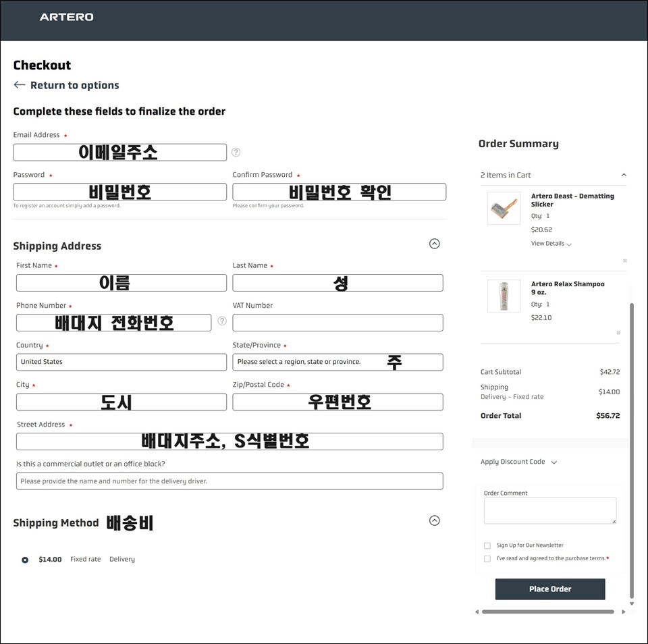The image size is (648, 644).
Task: Click the First Name input field
Action: pyautogui.click(x=122, y=283)
